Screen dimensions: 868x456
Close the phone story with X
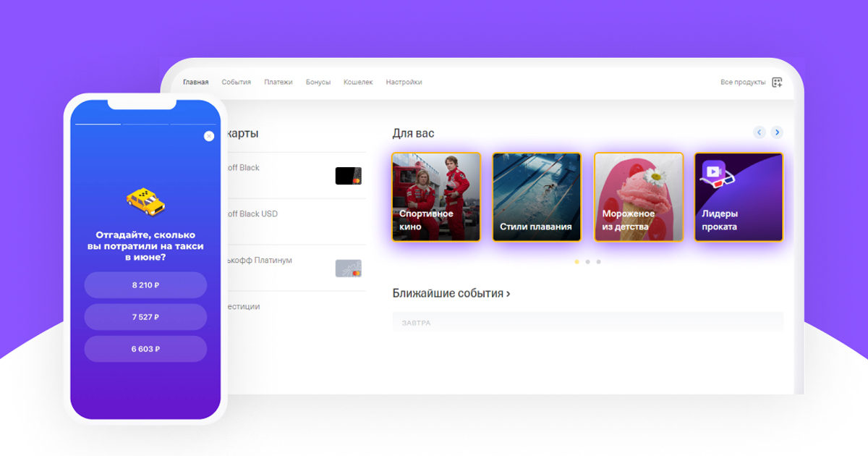coord(209,136)
